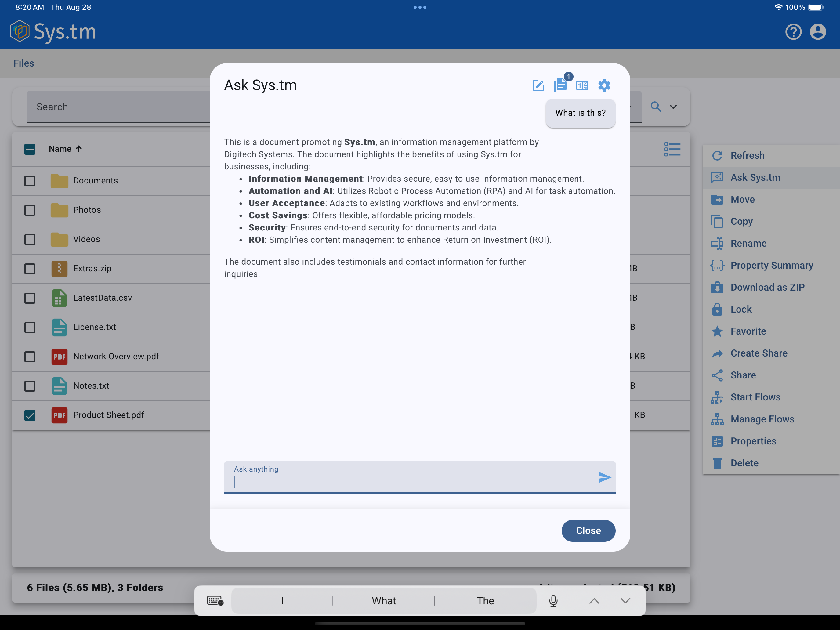The image size is (840, 630).
Task: Click the search magnifier icon
Action: click(656, 107)
